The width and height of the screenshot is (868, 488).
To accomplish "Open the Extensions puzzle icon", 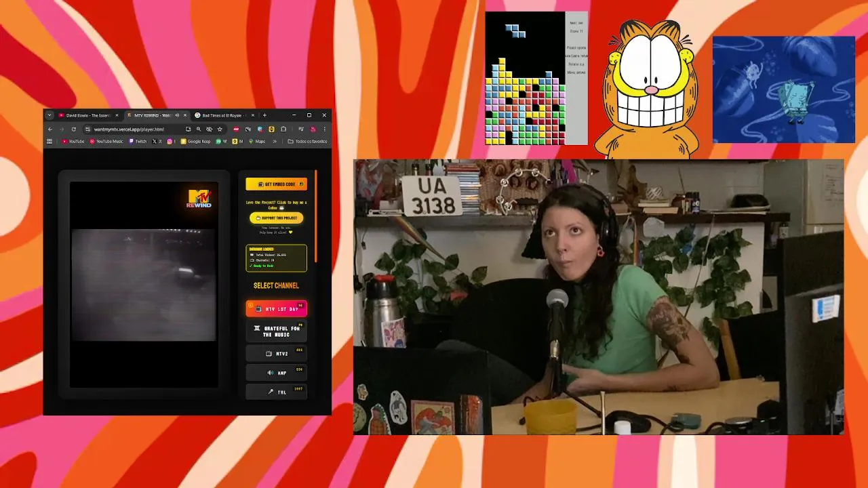I will click(x=283, y=129).
